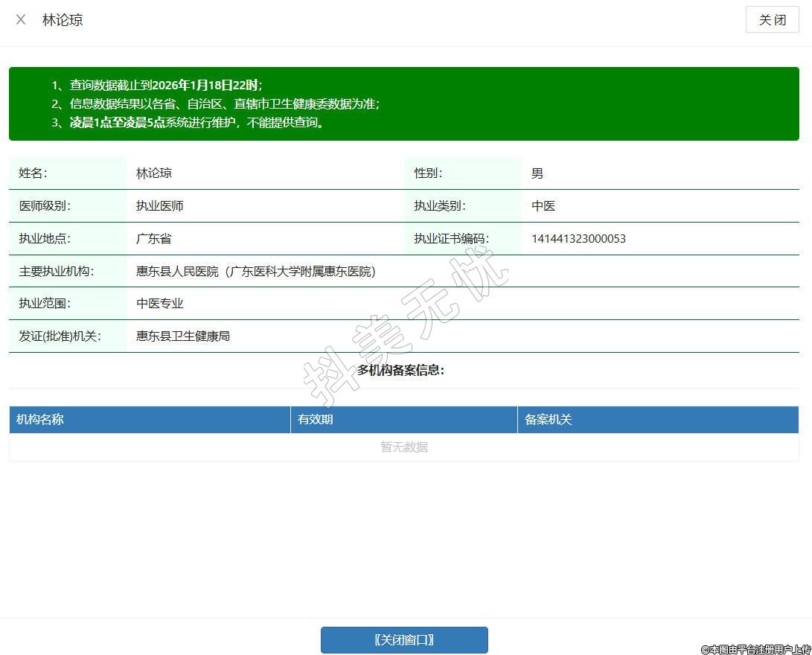Click the 多机构备案信息 section heading
Viewport: 812px width, 655px height.
pos(400,370)
